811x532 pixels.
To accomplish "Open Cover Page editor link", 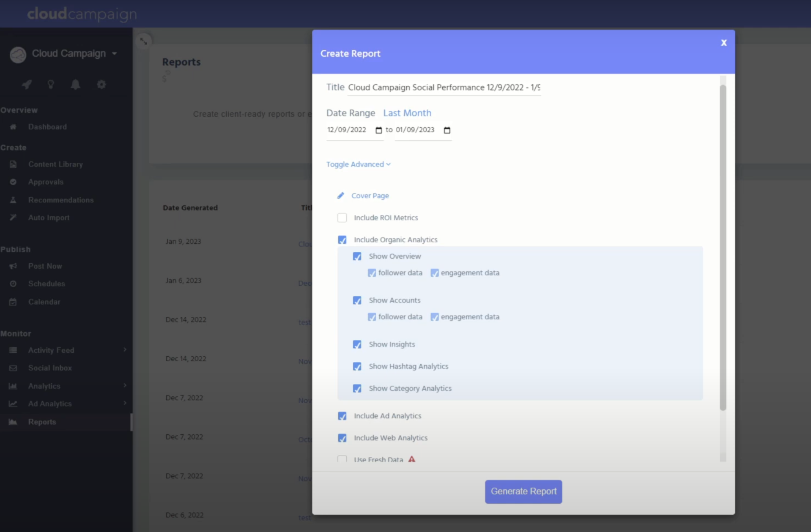I will [370, 196].
